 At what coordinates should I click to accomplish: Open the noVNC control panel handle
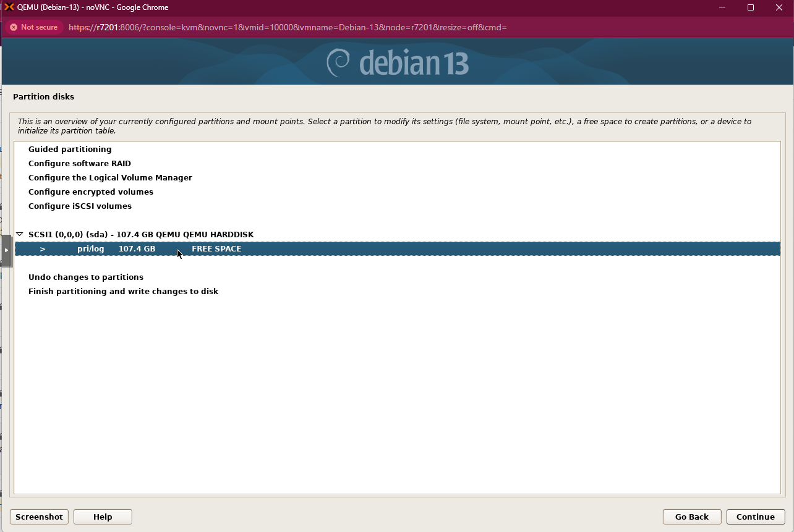(x=6, y=250)
